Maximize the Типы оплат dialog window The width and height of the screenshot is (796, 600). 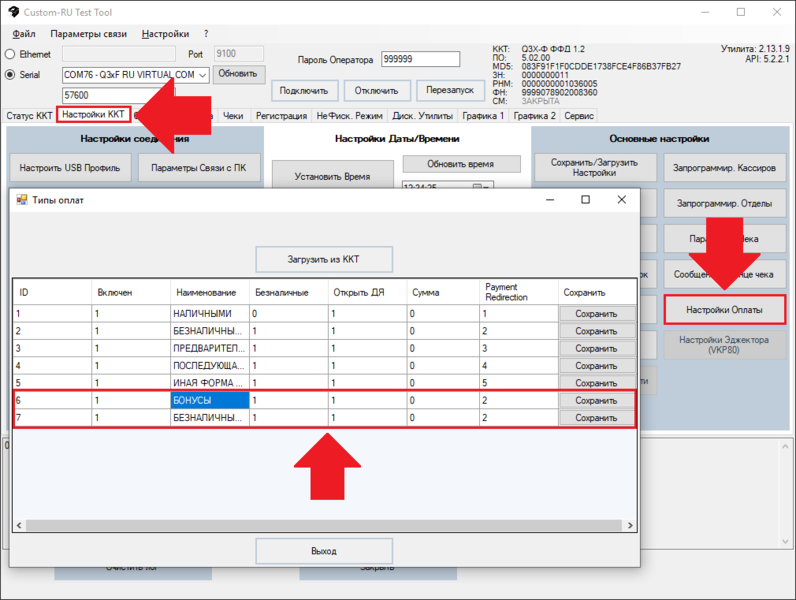click(585, 200)
